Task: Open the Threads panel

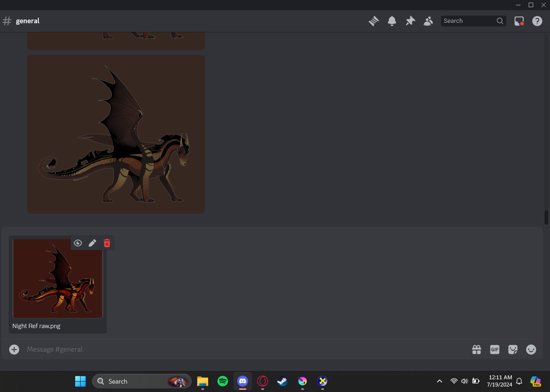Action: click(x=373, y=21)
